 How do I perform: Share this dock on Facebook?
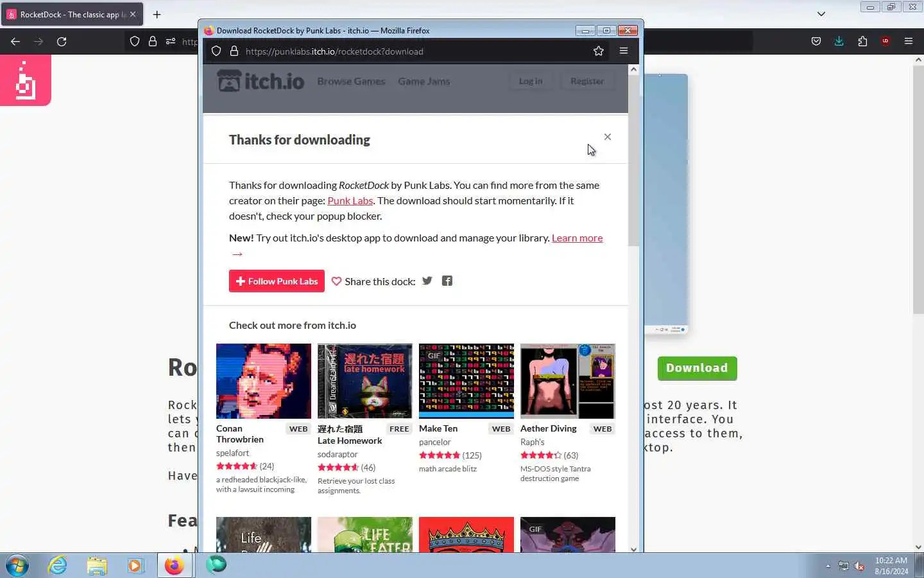[x=447, y=281]
